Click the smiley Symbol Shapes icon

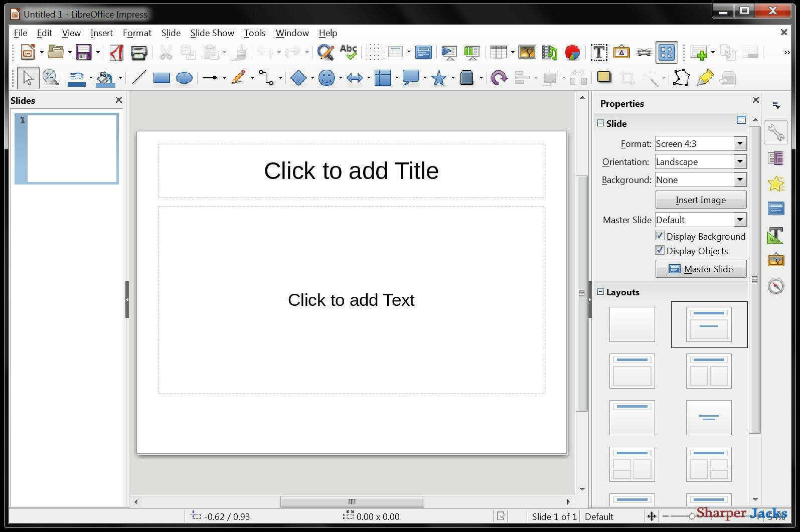pos(327,78)
